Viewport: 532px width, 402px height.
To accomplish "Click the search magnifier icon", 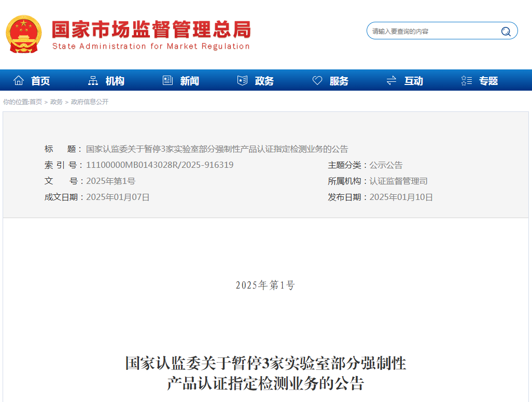I will coord(506,31).
